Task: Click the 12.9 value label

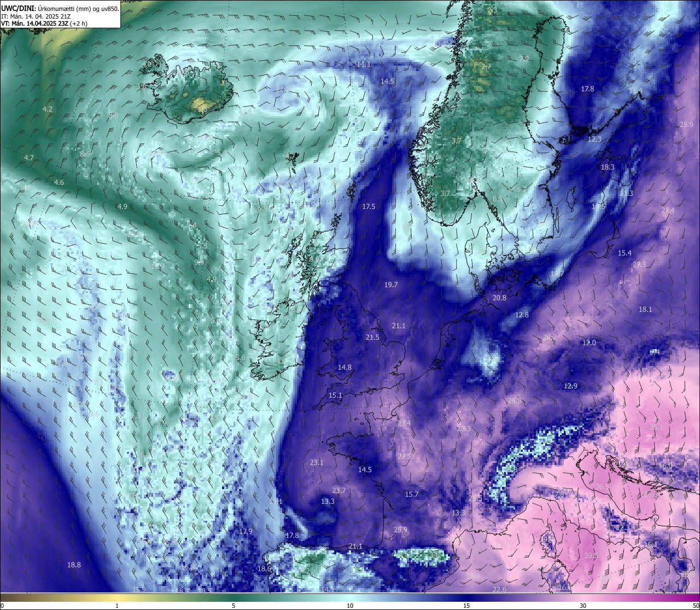Action: click(x=570, y=386)
